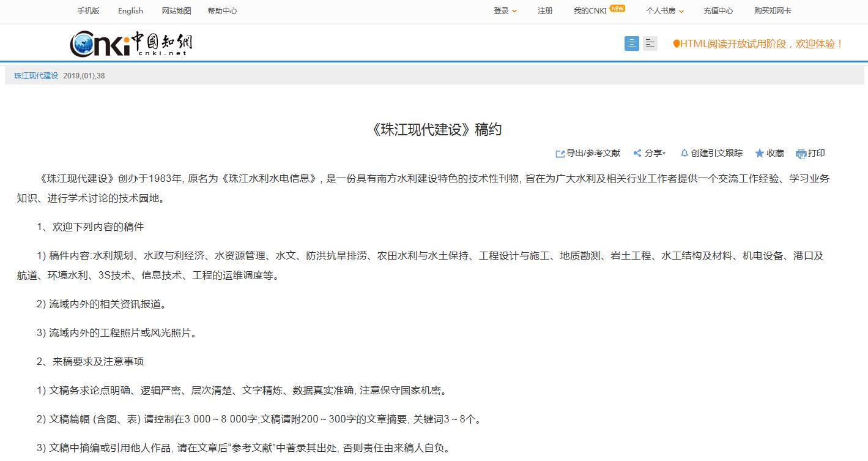This screenshot has height=461, width=868.
Task: Open the 充值中心 recharge center
Action: click(718, 11)
